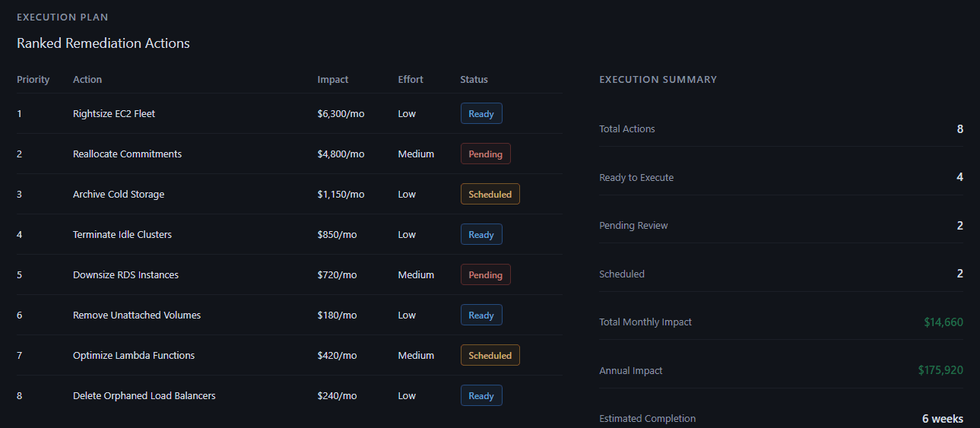This screenshot has height=428, width=980.
Task: Click Pending badge for Downsize RDS Instances
Action: (485, 275)
